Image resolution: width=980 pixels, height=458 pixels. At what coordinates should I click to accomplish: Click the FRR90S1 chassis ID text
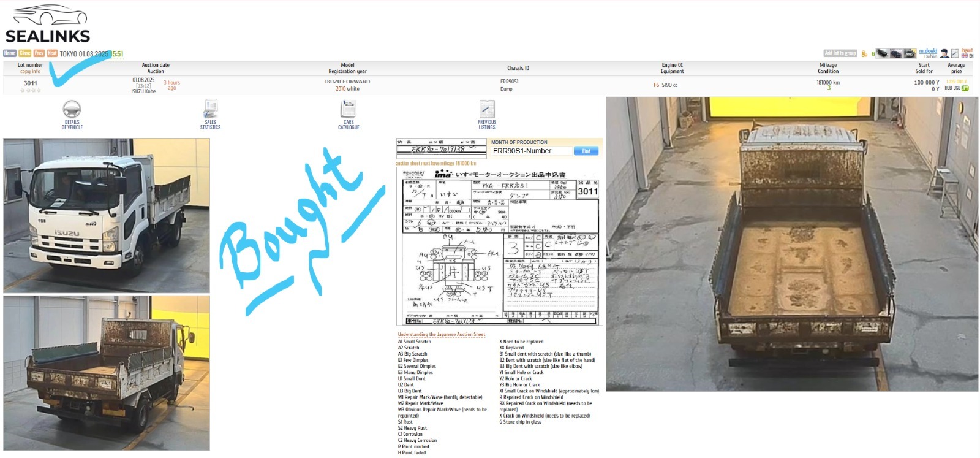(x=509, y=82)
